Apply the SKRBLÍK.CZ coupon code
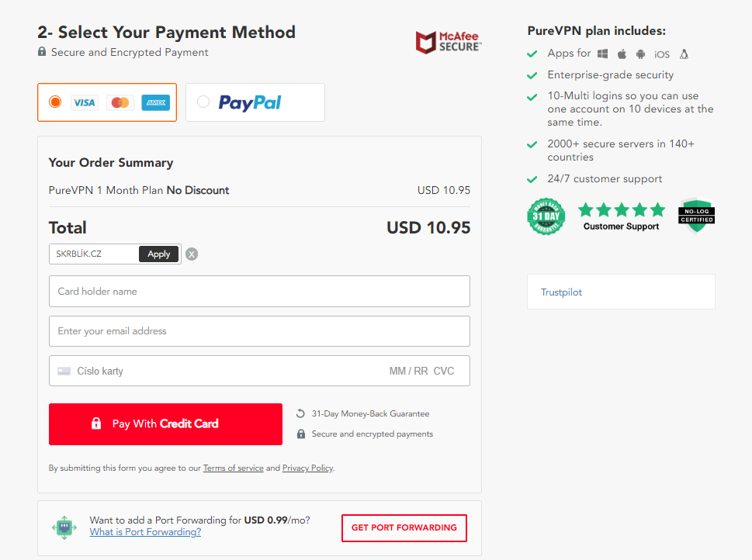 tap(159, 254)
